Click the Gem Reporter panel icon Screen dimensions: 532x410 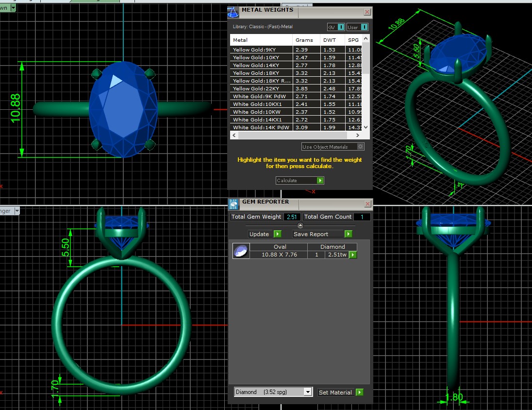(x=233, y=204)
